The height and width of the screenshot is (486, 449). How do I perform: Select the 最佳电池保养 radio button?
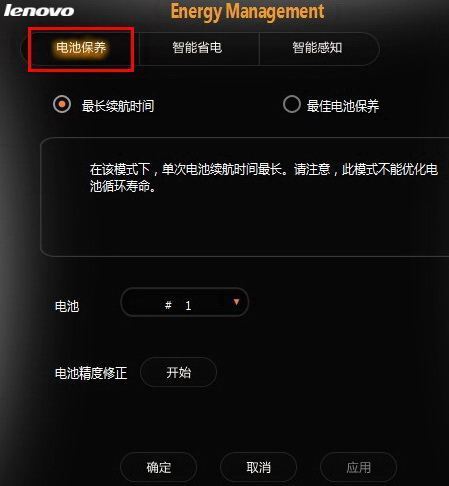(x=292, y=104)
